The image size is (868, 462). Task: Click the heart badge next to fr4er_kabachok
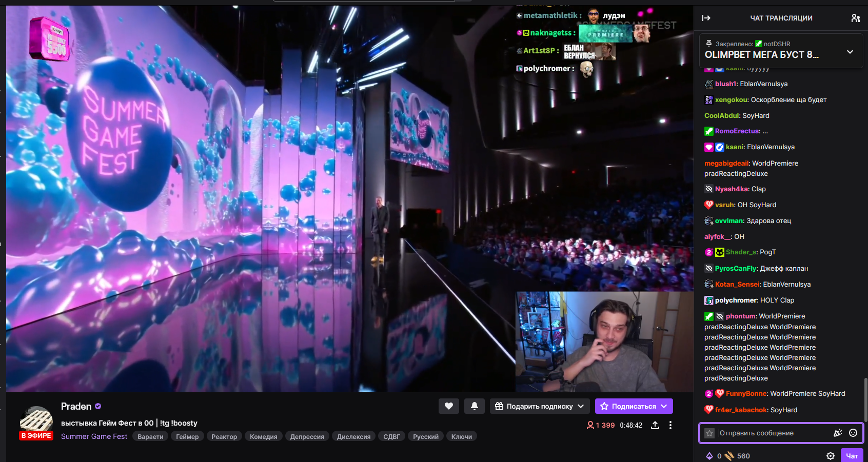click(709, 410)
